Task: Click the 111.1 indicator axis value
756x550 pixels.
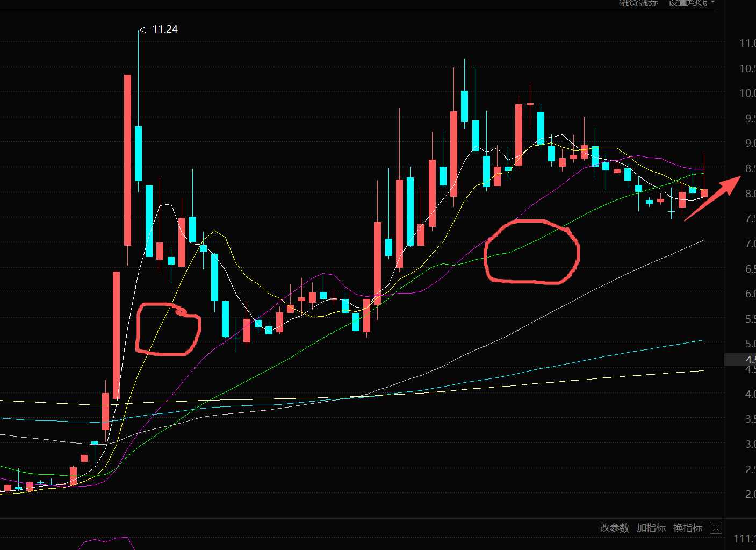Action: pos(745,539)
